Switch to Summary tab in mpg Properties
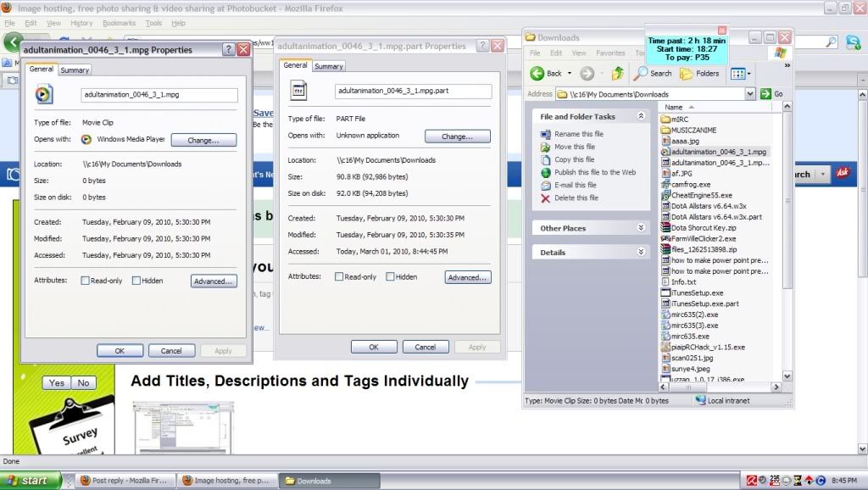The width and height of the screenshot is (868, 490). [x=75, y=70]
